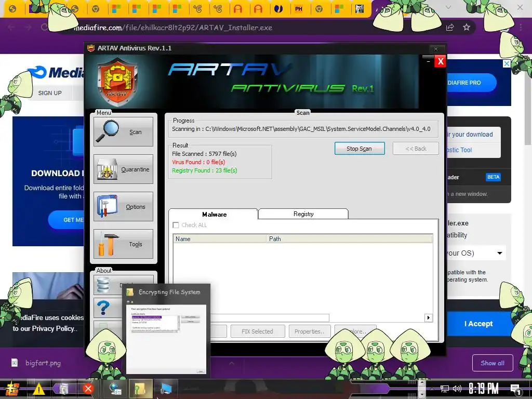Click the Stop Scan button
The height and width of the screenshot is (399, 532).
(360, 149)
